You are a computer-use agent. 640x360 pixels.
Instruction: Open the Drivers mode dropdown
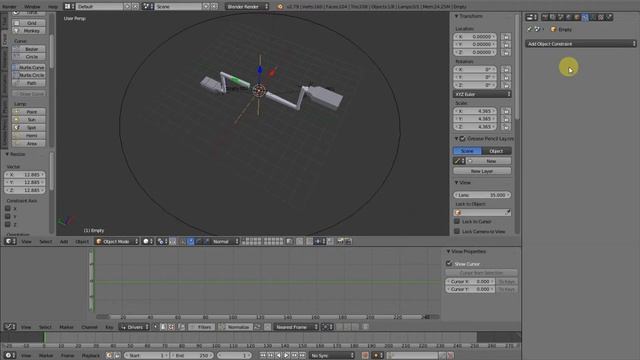(134, 327)
